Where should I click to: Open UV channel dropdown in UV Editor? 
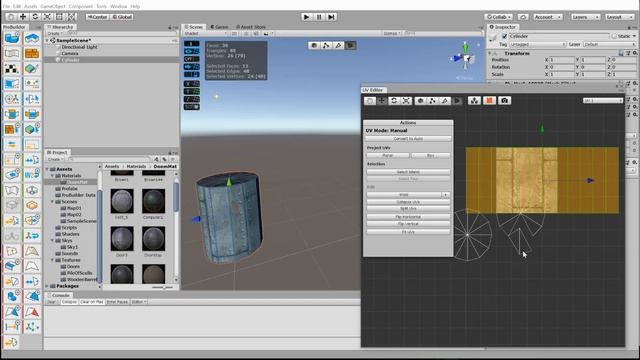click(602, 100)
